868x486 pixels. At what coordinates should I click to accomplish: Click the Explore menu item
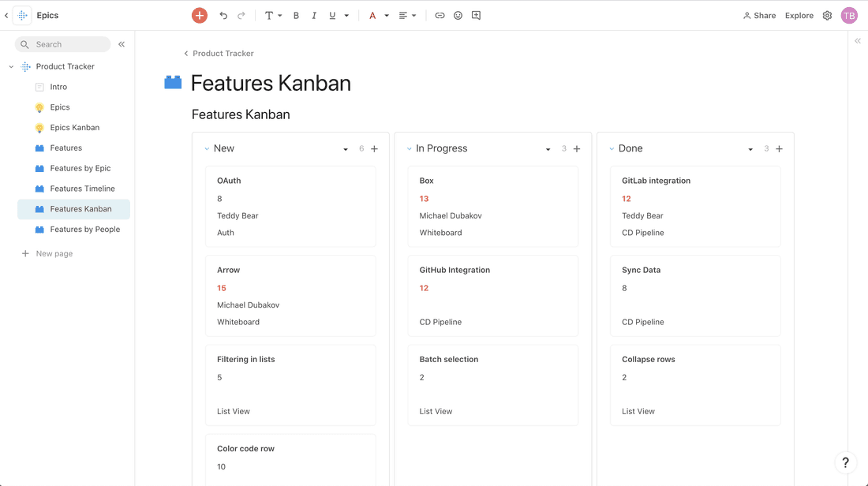coord(799,15)
